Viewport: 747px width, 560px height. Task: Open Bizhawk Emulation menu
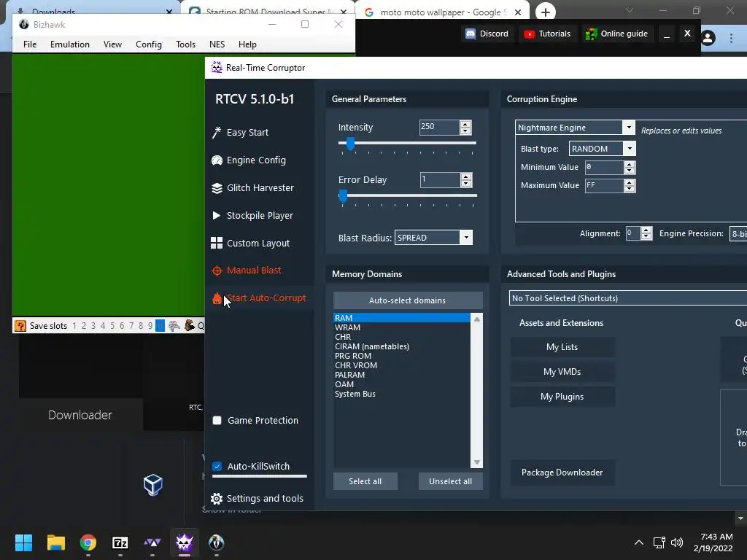70,44
